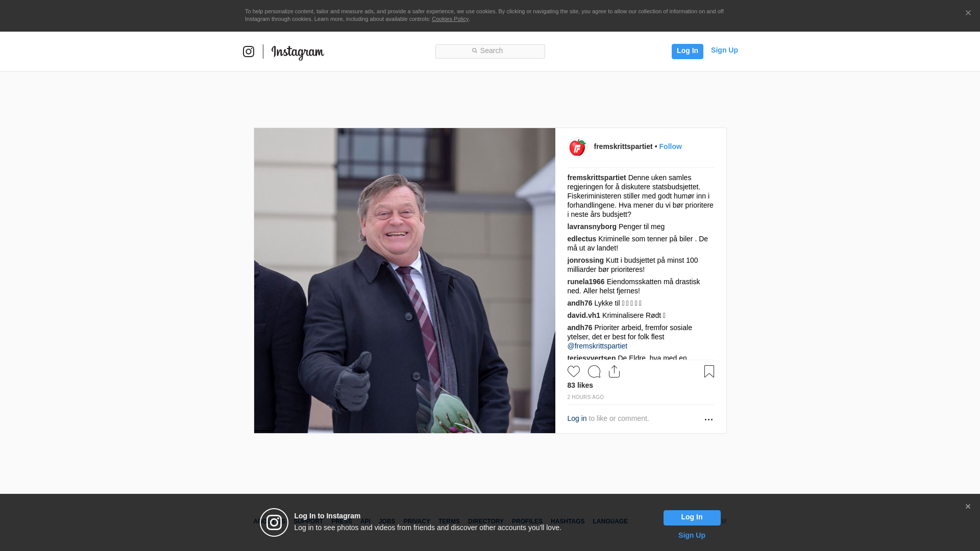Open the three-dot more options menu
Screen dimensions: 980x551
coord(708,419)
